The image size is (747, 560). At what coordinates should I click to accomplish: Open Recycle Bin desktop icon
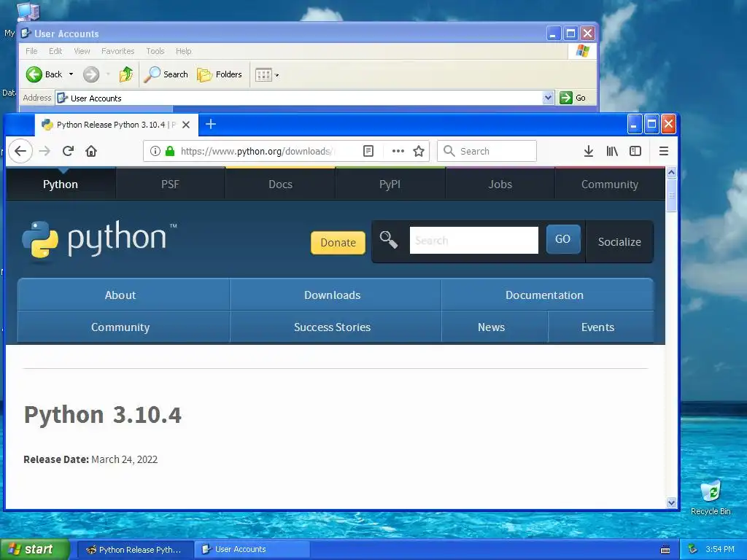point(711,497)
